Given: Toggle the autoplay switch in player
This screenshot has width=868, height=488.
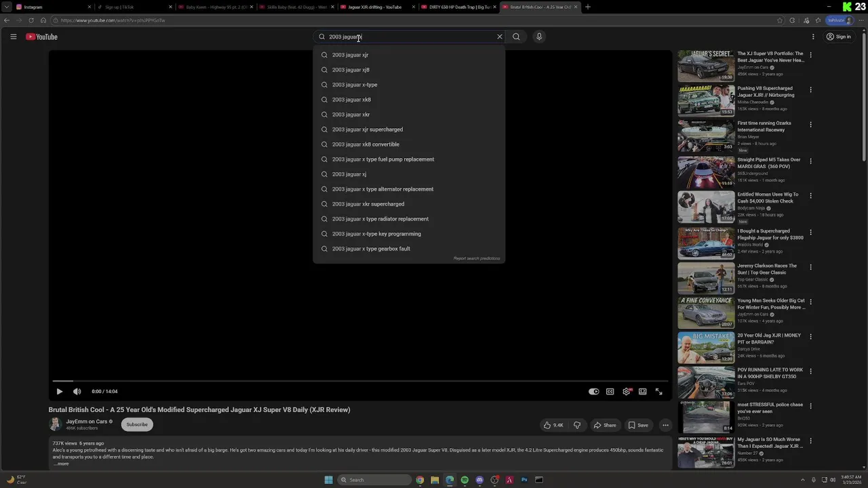Looking at the screenshot, I should coord(593,391).
